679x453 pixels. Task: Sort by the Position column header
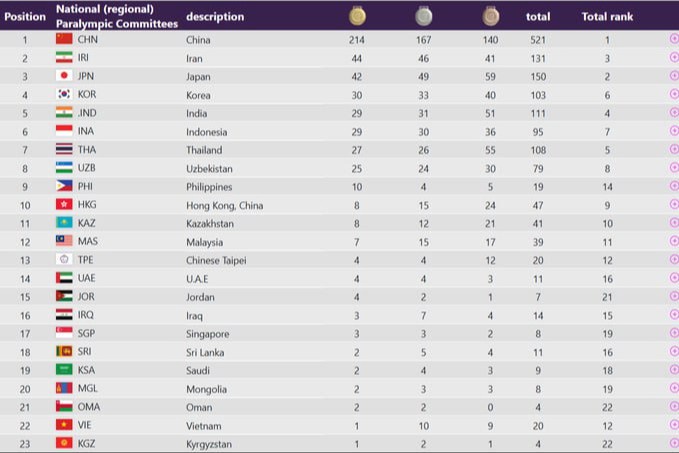(25, 16)
